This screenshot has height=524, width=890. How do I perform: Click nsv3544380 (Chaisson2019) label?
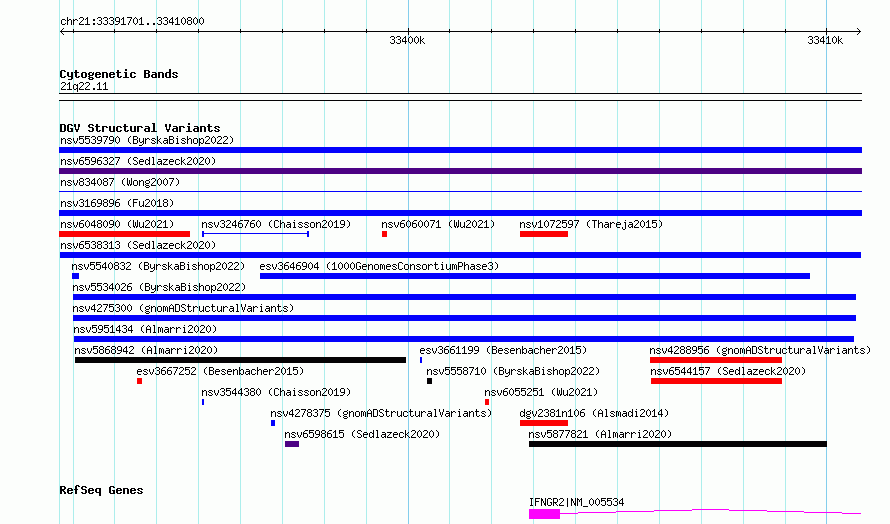[x=276, y=392]
